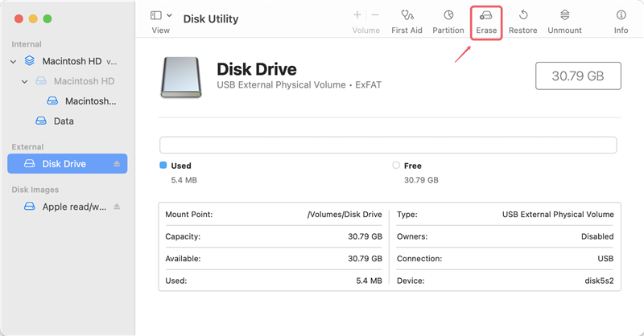Click the Erase toolbar icon

(x=486, y=16)
